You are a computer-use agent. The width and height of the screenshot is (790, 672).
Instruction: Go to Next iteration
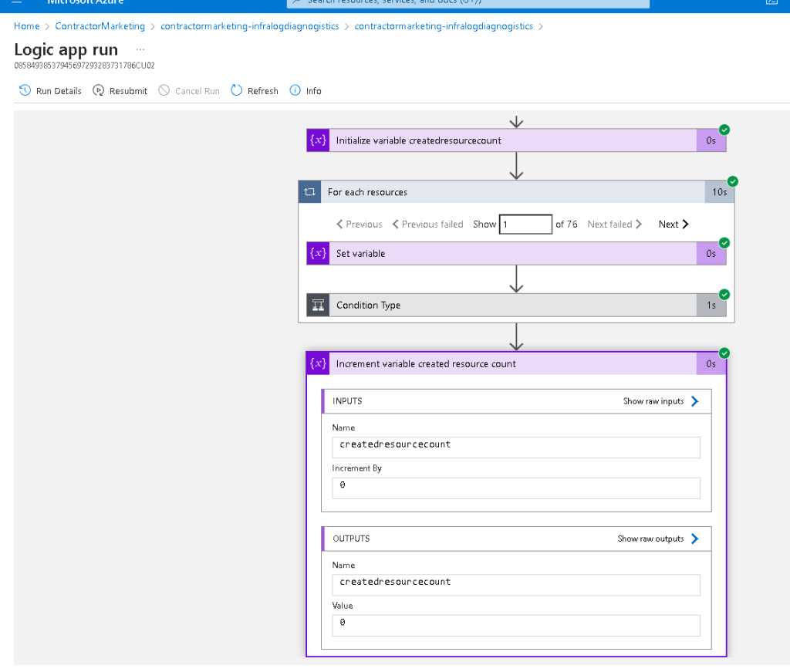tap(674, 225)
